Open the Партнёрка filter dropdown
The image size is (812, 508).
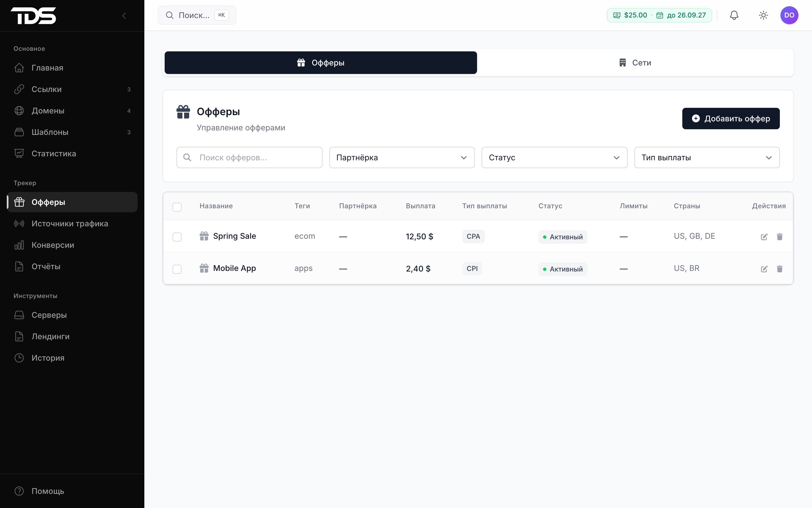[402, 157]
